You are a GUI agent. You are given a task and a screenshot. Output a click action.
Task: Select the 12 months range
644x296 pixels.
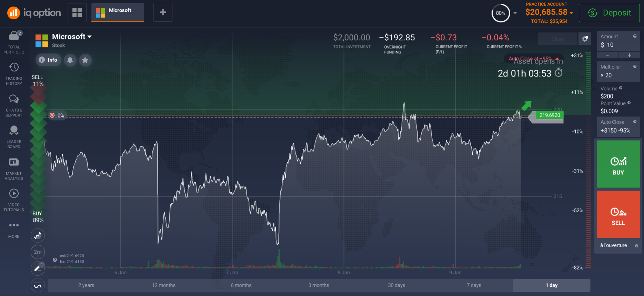coord(164,285)
